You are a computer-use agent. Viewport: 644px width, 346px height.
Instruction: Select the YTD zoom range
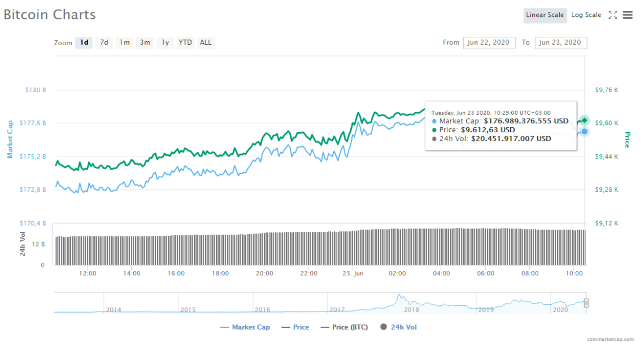[x=185, y=42]
